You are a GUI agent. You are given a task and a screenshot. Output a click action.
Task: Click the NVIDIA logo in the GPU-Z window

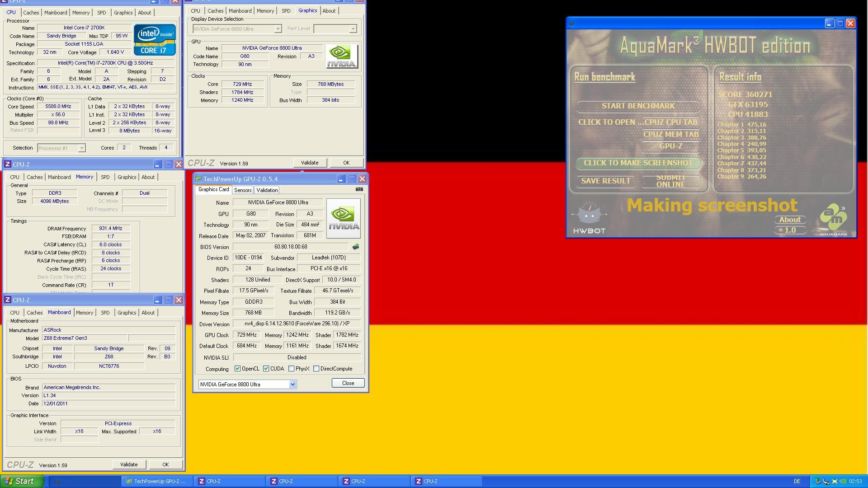(x=344, y=218)
